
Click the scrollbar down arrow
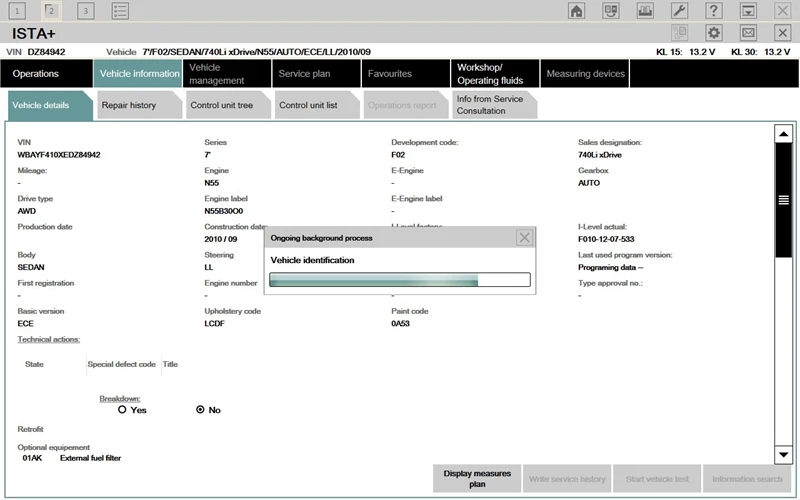click(783, 455)
